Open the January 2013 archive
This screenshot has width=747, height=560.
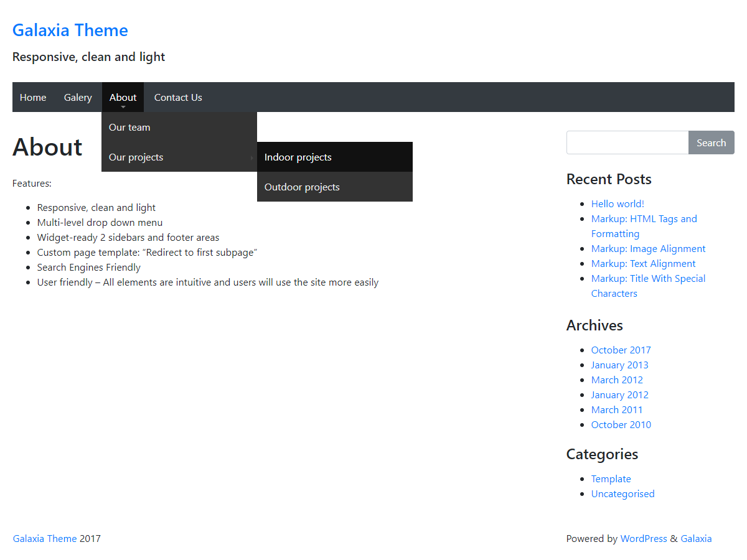[x=619, y=365]
